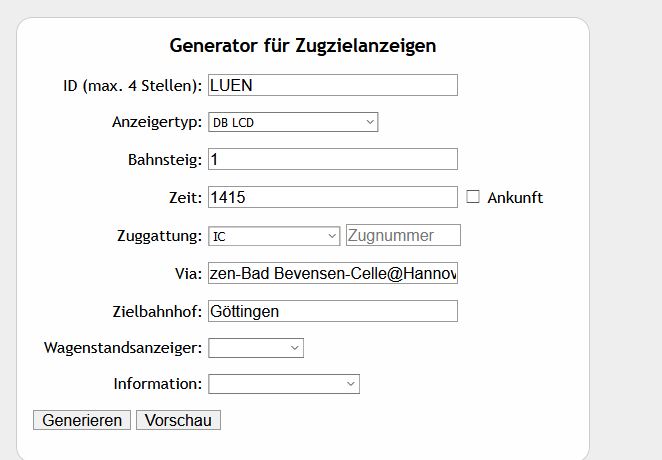Open the Wagenstandsanzeiger dropdown
The height and width of the screenshot is (460, 662).
pyautogui.click(x=255, y=348)
